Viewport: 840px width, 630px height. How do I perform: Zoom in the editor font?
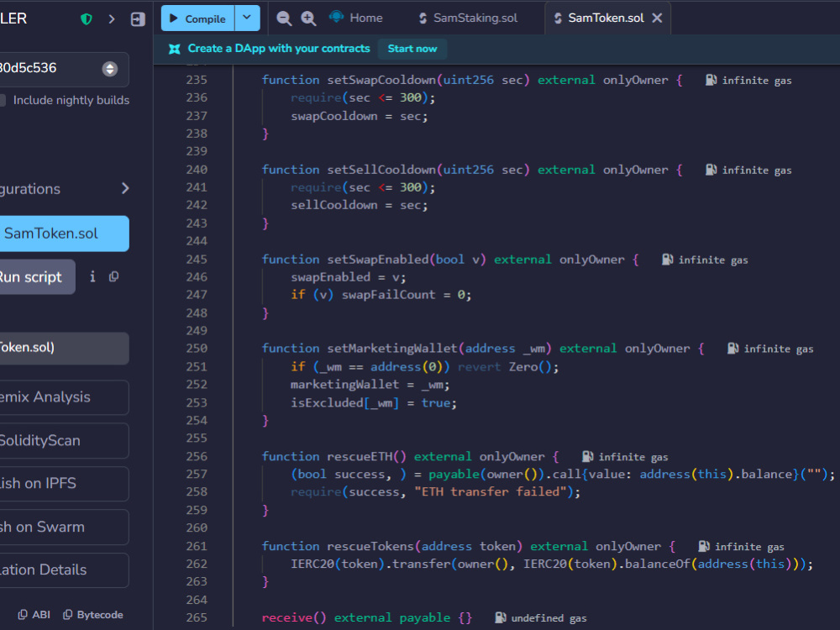coord(308,18)
